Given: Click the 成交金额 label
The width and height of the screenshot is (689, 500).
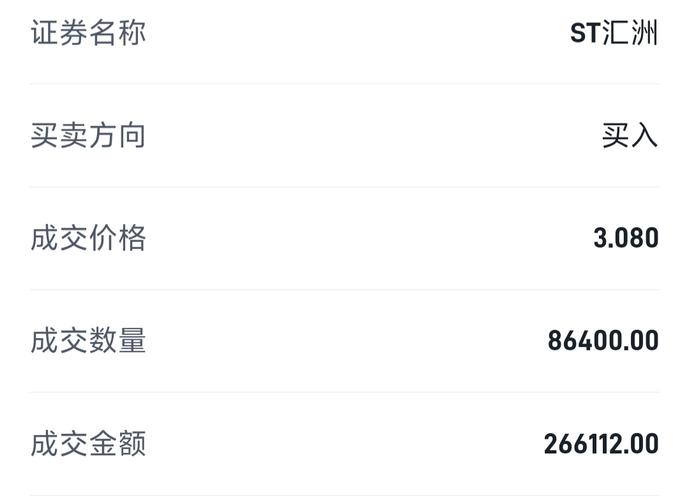Looking at the screenshot, I should pos(88,444).
